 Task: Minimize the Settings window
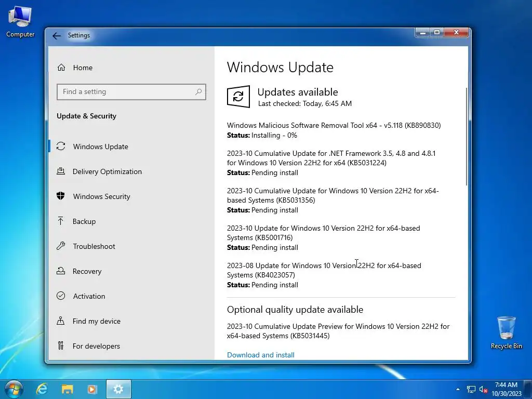(423, 33)
